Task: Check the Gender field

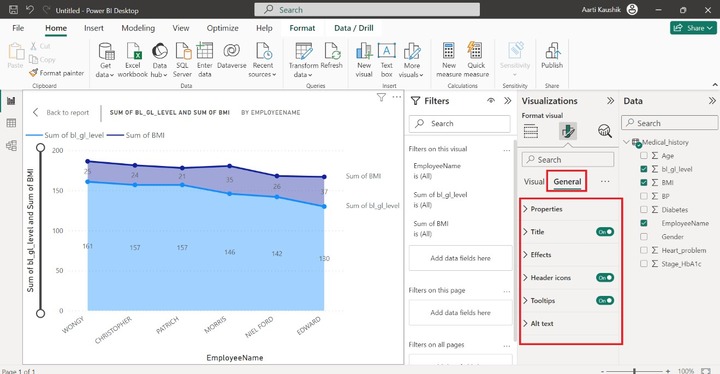Action: click(x=644, y=237)
